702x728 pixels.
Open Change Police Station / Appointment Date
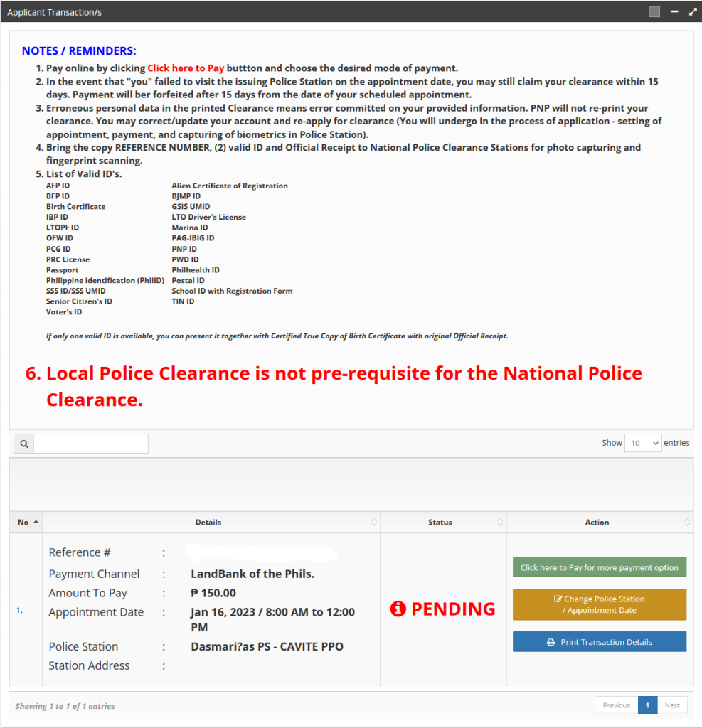coord(599,604)
